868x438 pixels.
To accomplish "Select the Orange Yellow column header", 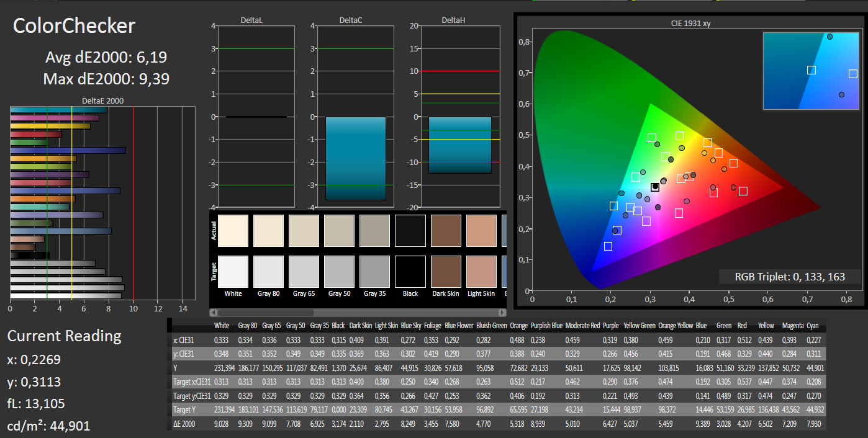I will [x=676, y=325].
